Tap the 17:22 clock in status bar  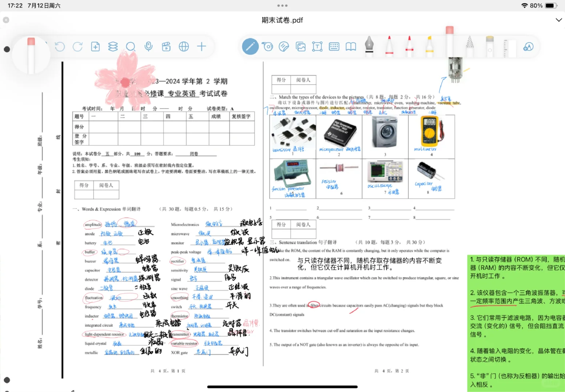[15, 6]
